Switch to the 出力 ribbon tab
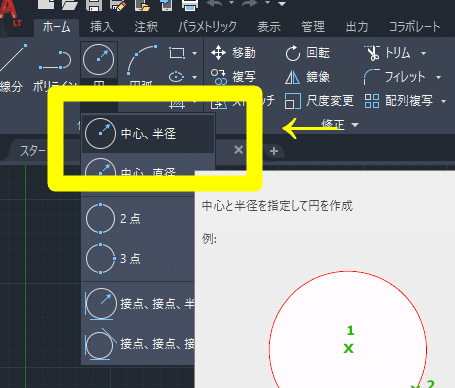The height and width of the screenshot is (388, 455). coord(357,27)
